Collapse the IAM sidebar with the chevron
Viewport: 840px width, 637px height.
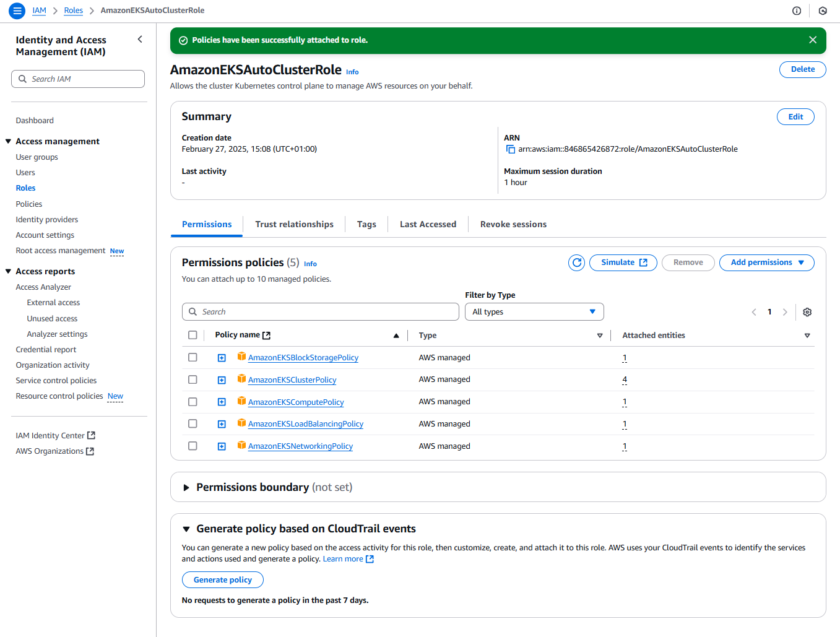tap(140, 40)
